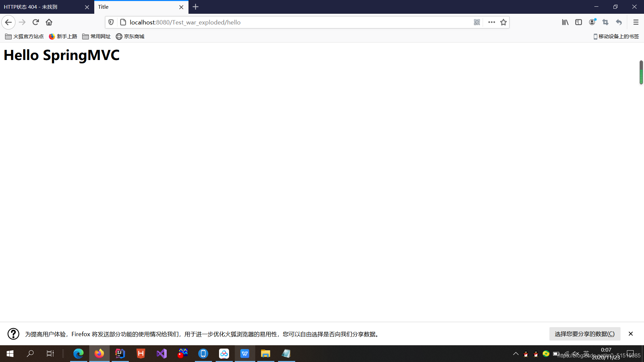The width and height of the screenshot is (644, 362).
Task: Click the tracking protection shield icon
Action: point(111,22)
